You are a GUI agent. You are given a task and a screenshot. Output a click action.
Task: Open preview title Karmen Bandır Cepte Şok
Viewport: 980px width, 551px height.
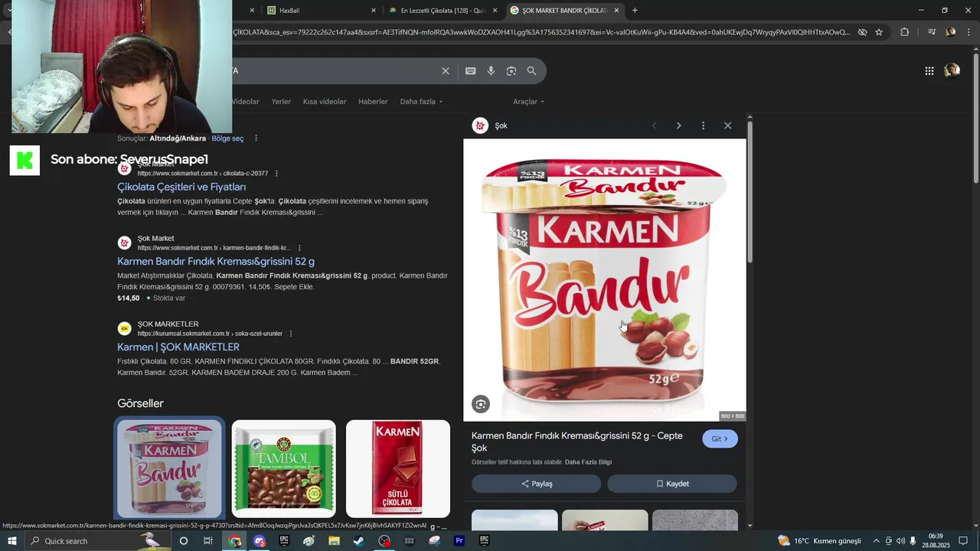pyautogui.click(x=577, y=442)
